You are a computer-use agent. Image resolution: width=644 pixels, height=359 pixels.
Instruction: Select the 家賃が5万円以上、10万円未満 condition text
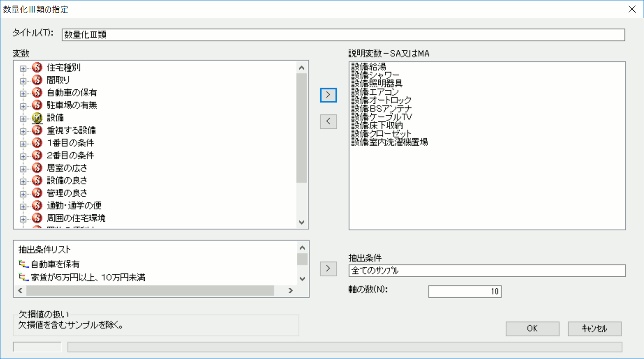click(x=88, y=278)
